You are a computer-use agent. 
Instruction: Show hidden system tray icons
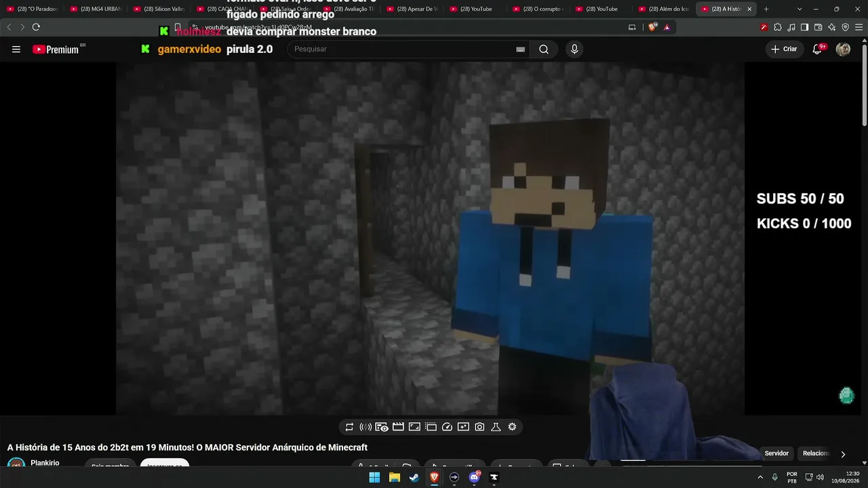[x=759, y=477]
